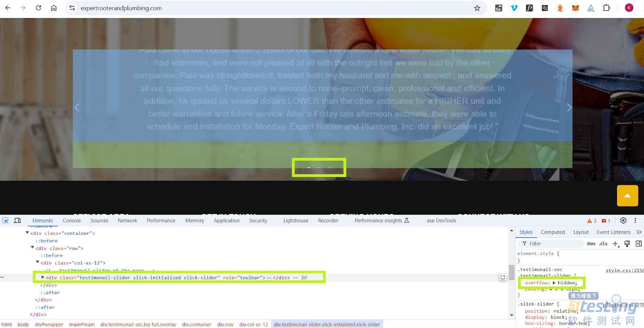Click the 3 warnings indicator
The image size is (644, 328).
592,221
